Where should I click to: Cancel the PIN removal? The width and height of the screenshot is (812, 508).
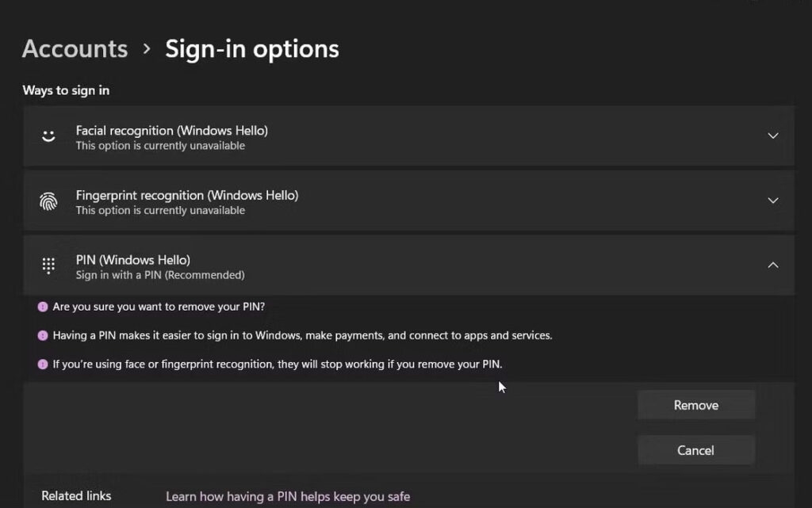(696, 450)
